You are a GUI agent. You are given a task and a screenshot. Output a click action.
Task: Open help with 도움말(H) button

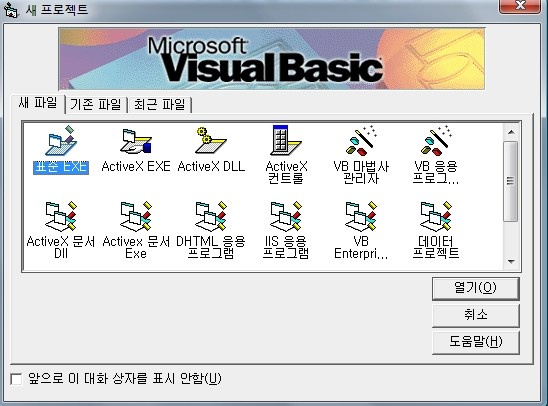point(476,342)
